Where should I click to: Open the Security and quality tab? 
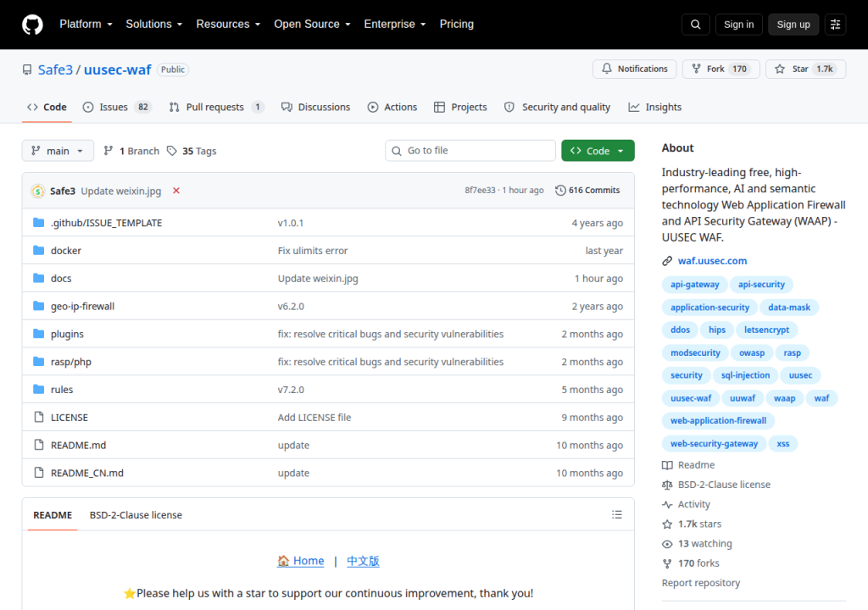(x=558, y=107)
